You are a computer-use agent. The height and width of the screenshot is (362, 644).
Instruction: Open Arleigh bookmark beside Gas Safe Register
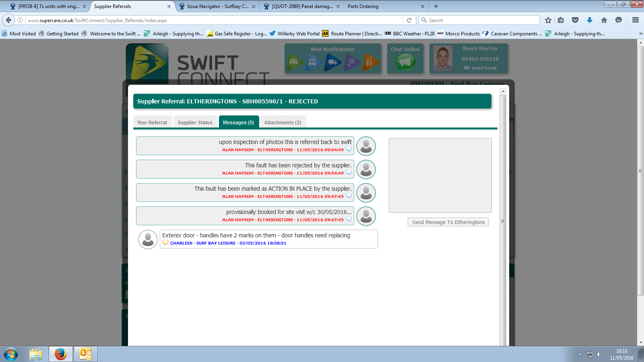(x=174, y=34)
